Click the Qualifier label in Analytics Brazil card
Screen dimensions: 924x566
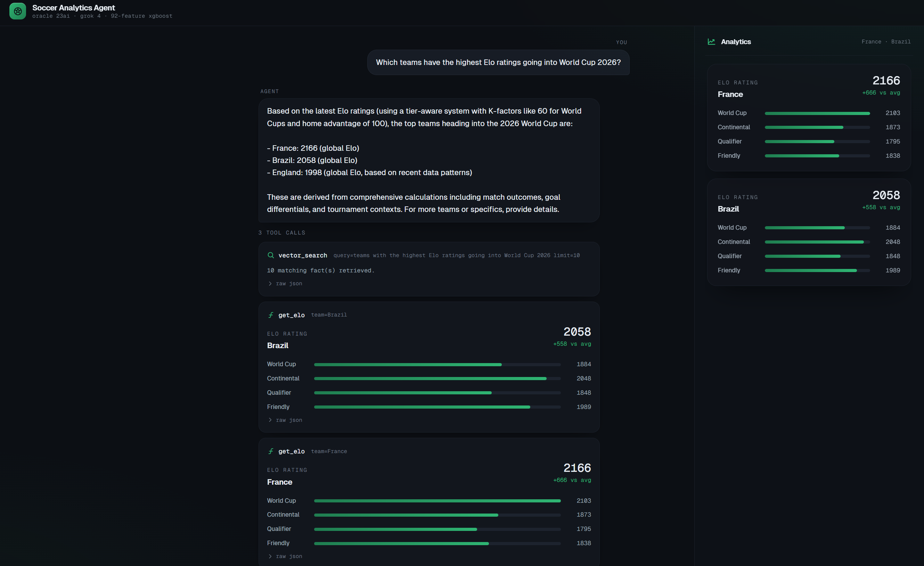[x=729, y=256]
